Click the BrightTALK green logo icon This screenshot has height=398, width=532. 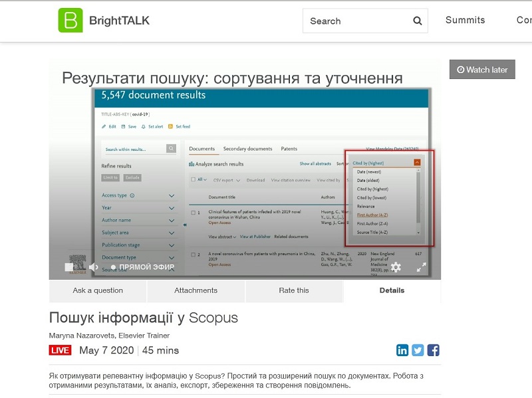pyautogui.click(x=70, y=21)
